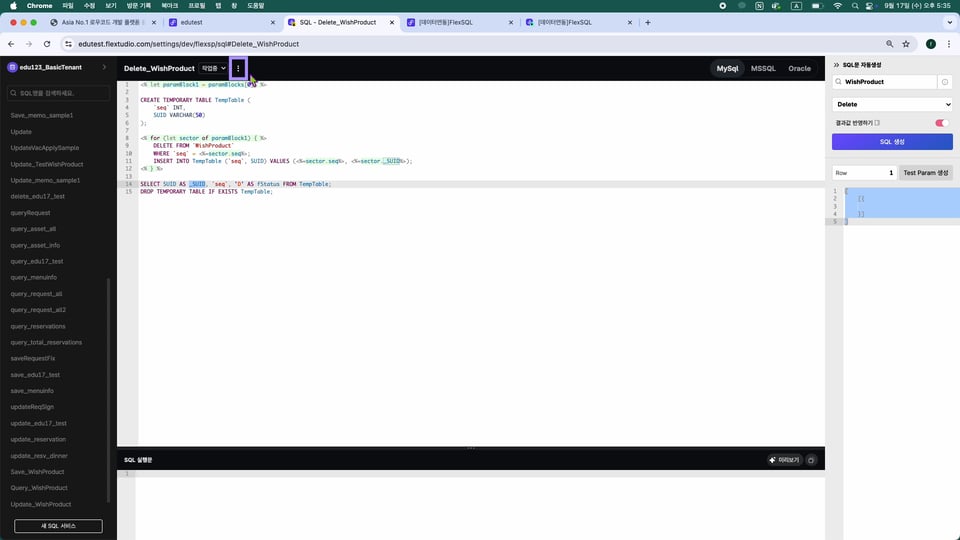Open the Chrome three-dot menu

point(949,43)
